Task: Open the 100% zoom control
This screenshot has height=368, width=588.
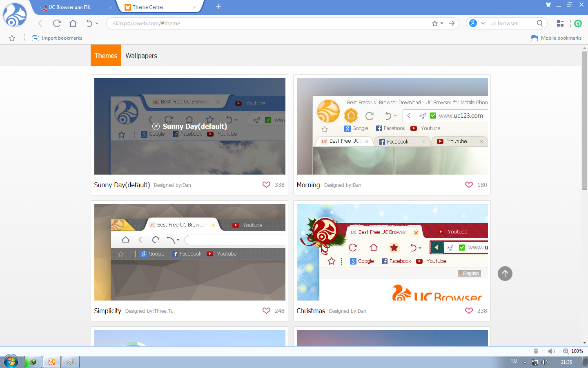Action: point(573,351)
